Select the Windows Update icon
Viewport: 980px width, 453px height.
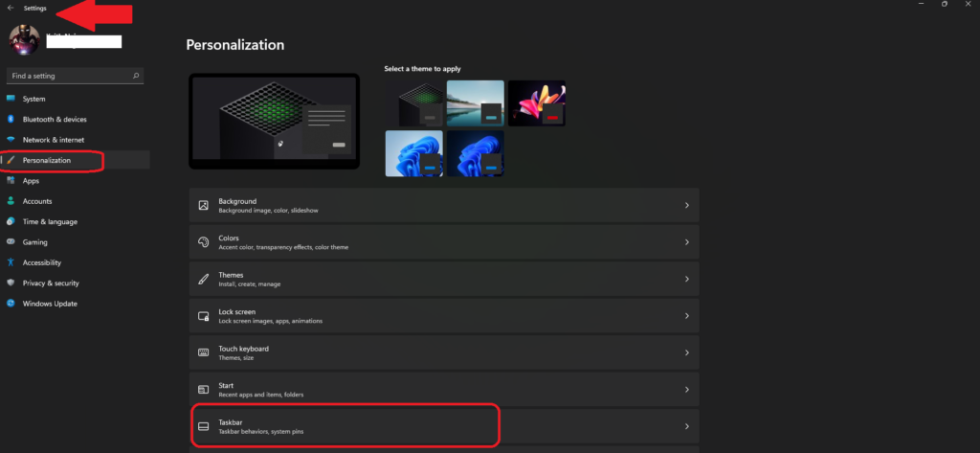point(11,304)
